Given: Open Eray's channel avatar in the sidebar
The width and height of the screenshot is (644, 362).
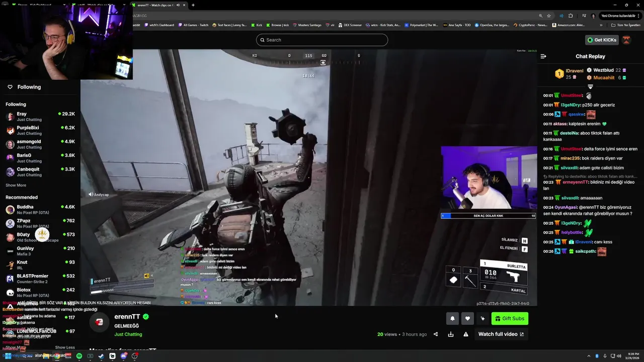Looking at the screenshot, I should 10,117.
